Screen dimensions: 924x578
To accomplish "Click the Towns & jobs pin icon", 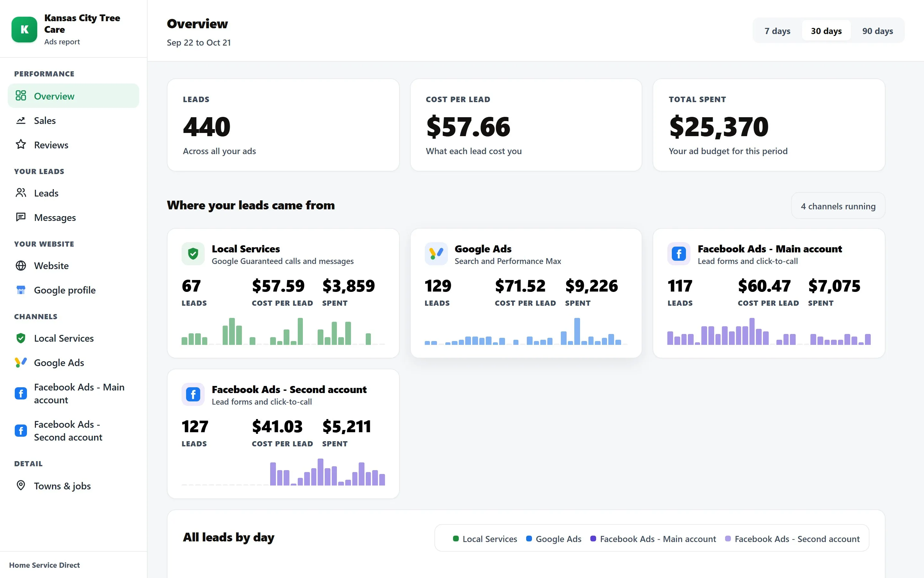I will coord(21,486).
